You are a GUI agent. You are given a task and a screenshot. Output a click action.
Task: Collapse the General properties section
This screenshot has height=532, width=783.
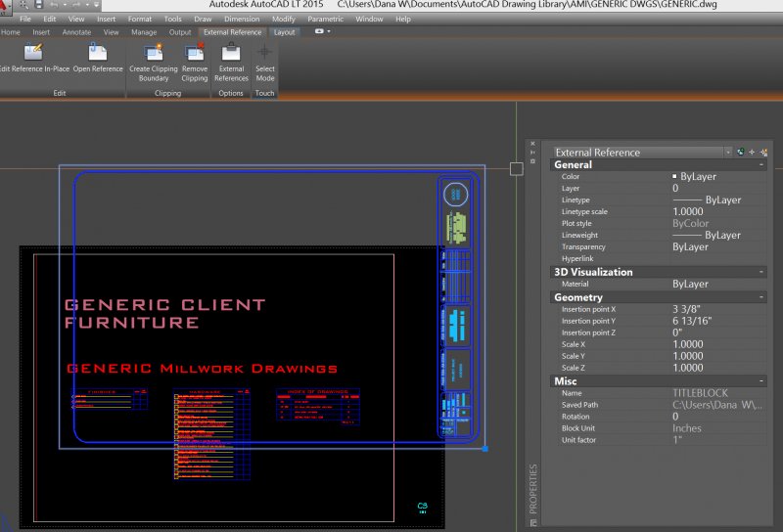(x=760, y=164)
